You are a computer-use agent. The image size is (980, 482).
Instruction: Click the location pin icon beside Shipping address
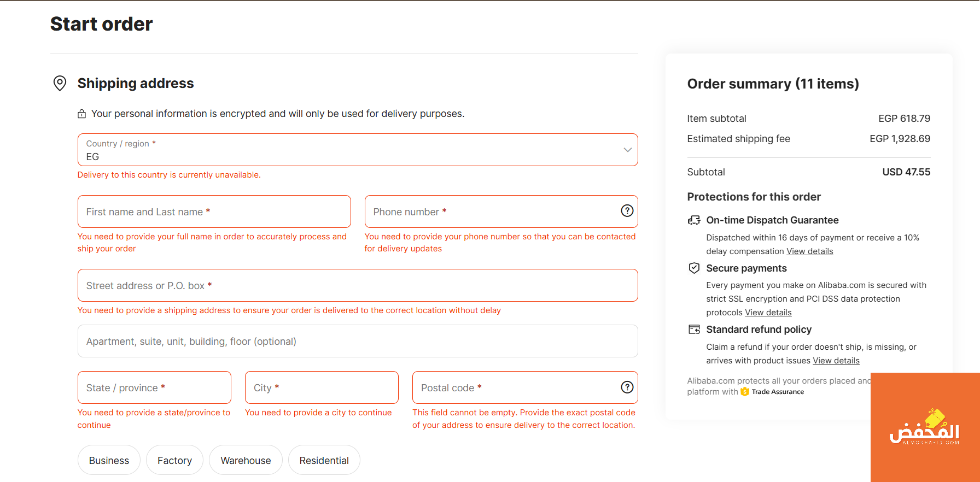(60, 83)
